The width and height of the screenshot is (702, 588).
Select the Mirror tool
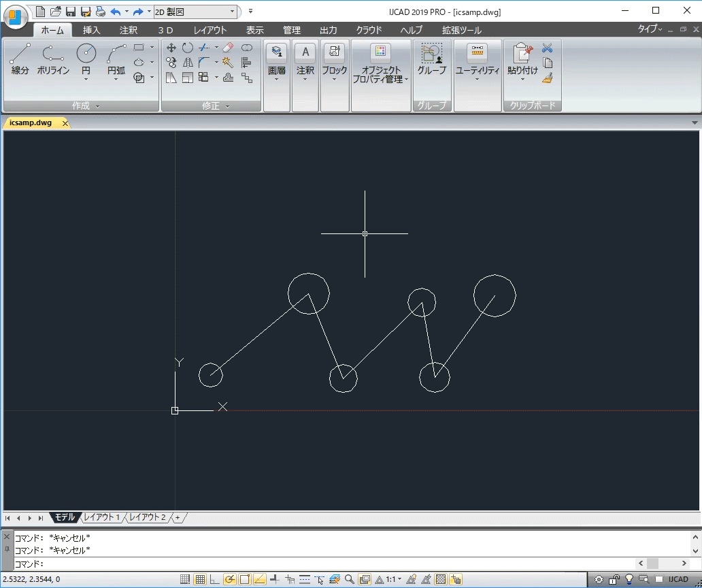[x=188, y=62]
